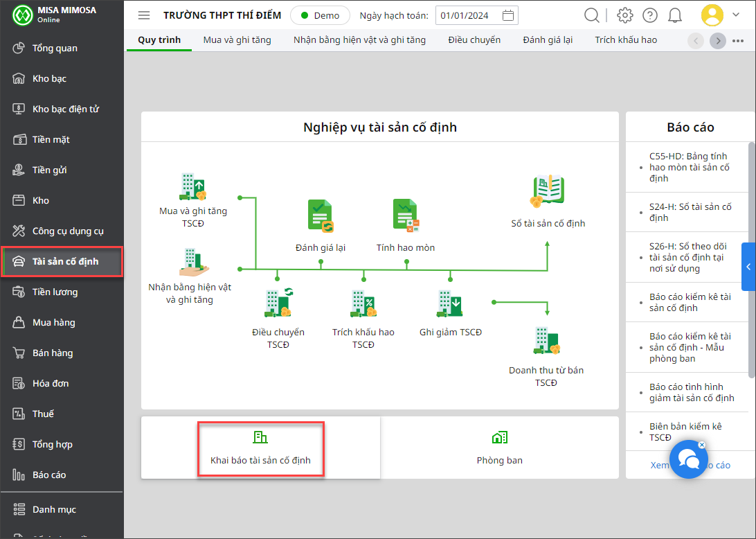The height and width of the screenshot is (539, 756).
Task: Open the Ngày hạch toán calendar picker
Action: [x=508, y=15]
